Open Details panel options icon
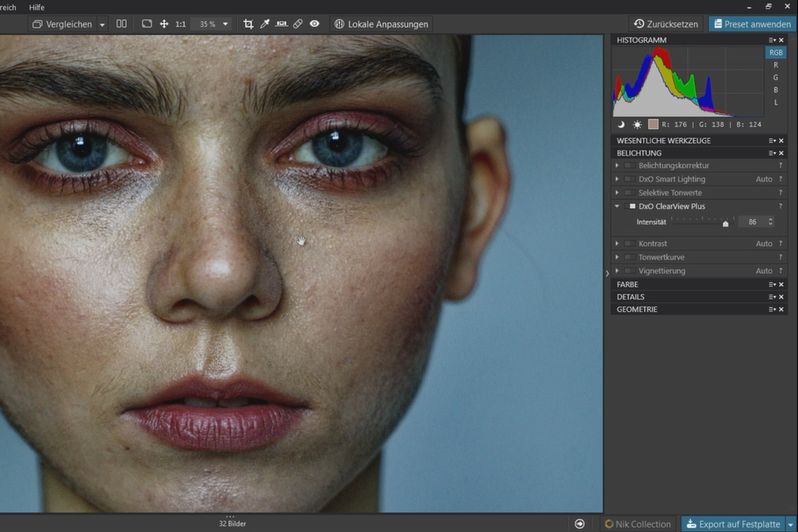 (x=772, y=297)
